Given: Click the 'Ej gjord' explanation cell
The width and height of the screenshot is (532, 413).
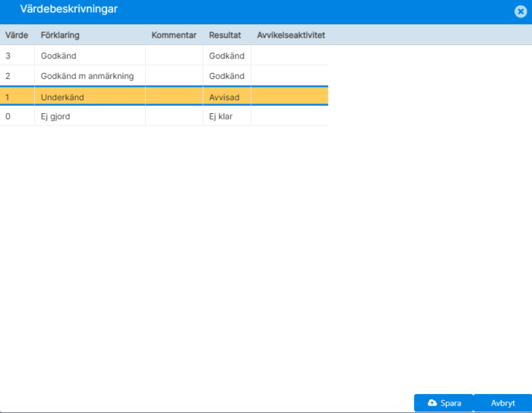Looking at the screenshot, I should pyautogui.click(x=90, y=116).
